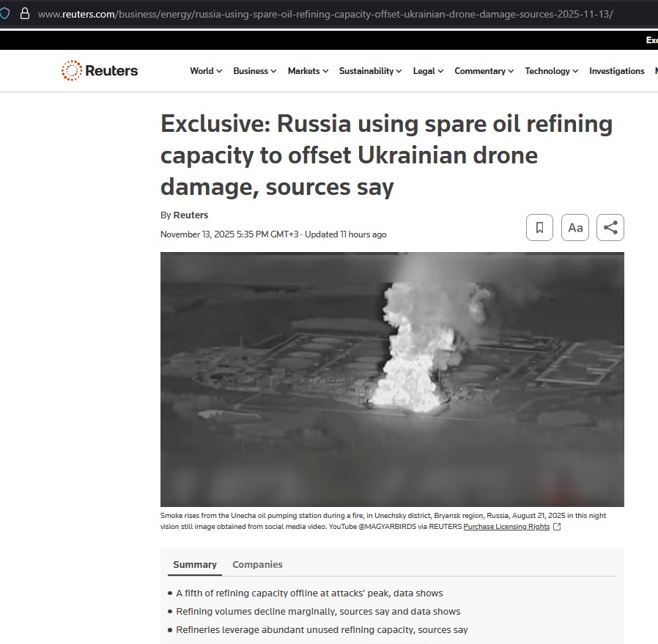
Task: Click the shield icon in the address bar
Action: coord(4,14)
